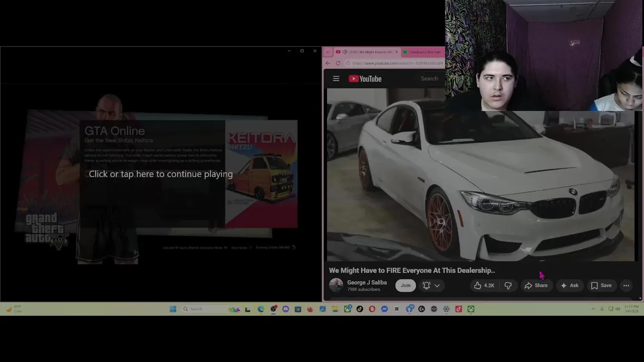Open the YouTube hamburger guide menu

336,78
